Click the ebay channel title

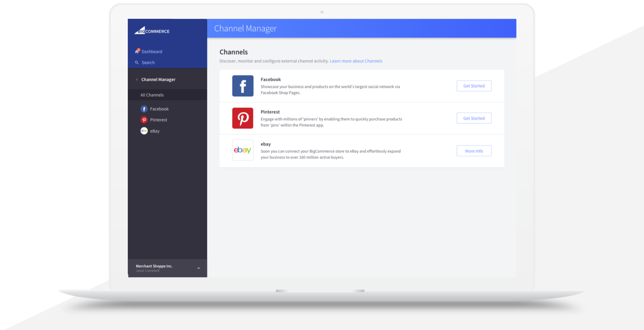tap(266, 144)
